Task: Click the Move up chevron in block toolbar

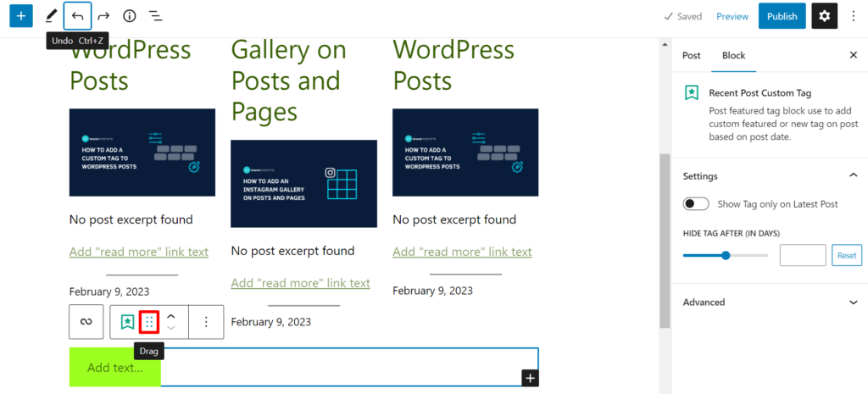Action: click(x=171, y=316)
